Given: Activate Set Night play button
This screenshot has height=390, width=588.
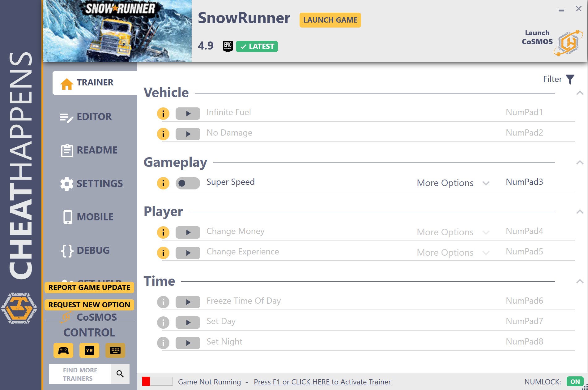Looking at the screenshot, I should [188, 343].
